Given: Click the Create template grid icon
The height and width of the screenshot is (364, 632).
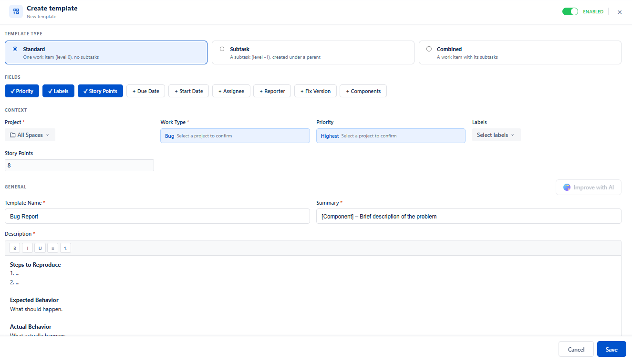Looking at the screenshot, I should 16,11.
